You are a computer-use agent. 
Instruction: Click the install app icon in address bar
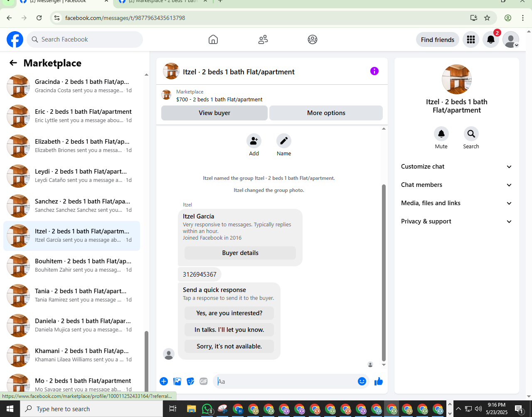[474, 18]
